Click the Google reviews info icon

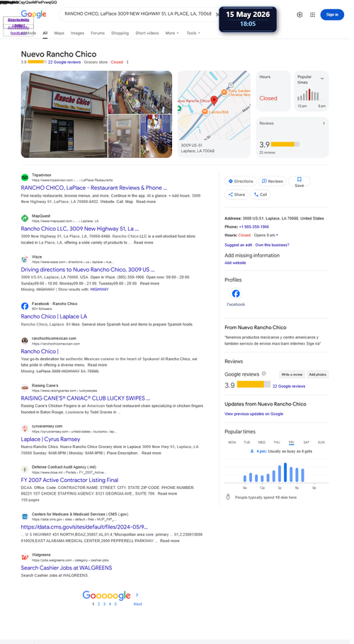pyautogui.click(x=263, y=374)
